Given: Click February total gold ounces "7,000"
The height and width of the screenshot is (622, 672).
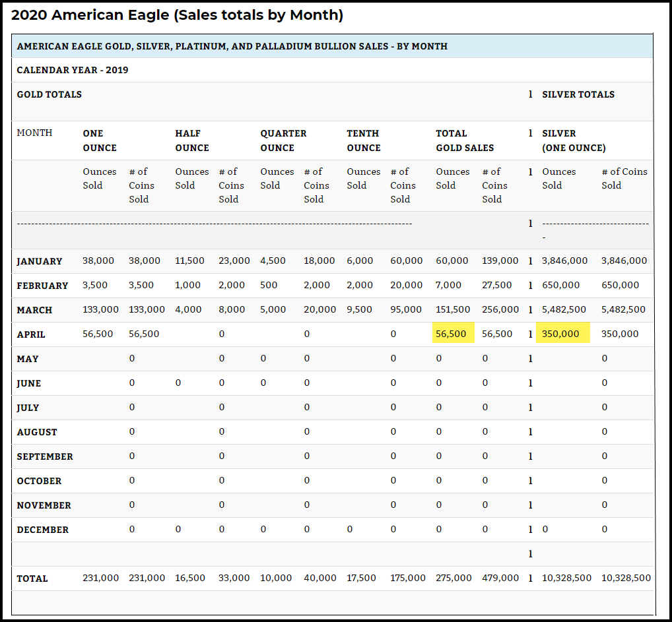Looking at the screenshot, I should click(448, 285).
